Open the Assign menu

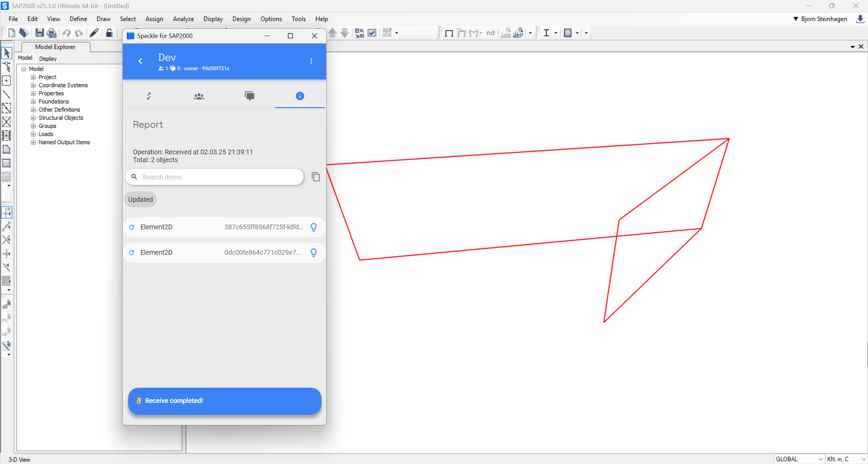pos(154,19)
